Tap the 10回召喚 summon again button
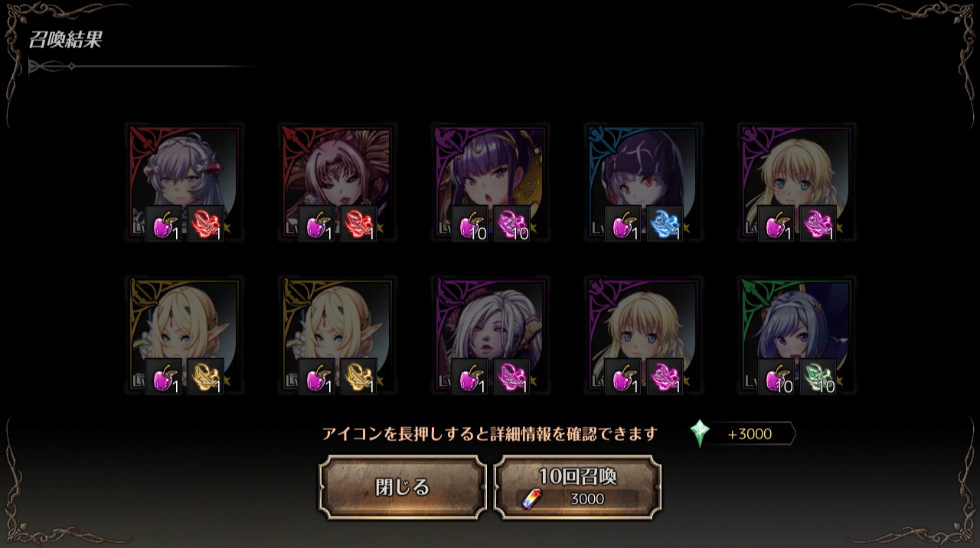 [x=577, y=488]
